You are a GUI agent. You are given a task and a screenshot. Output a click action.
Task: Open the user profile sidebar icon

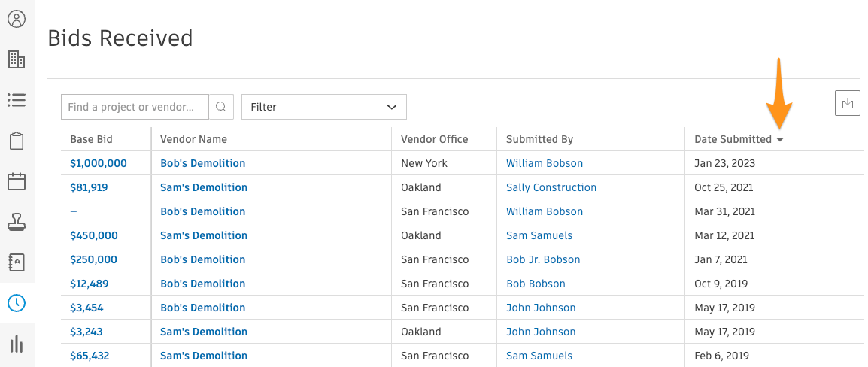pyautogui.click(x=17, y=19)
